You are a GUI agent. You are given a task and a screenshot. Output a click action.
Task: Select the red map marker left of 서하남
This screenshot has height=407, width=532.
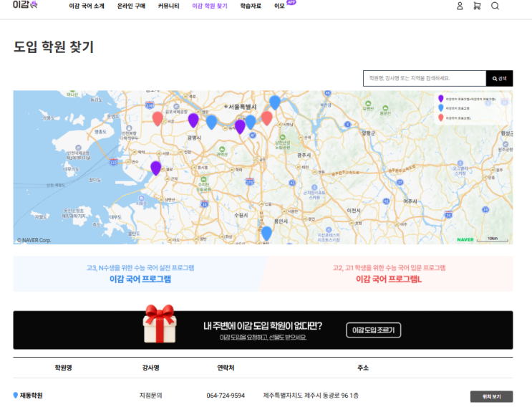coord(266,118)
